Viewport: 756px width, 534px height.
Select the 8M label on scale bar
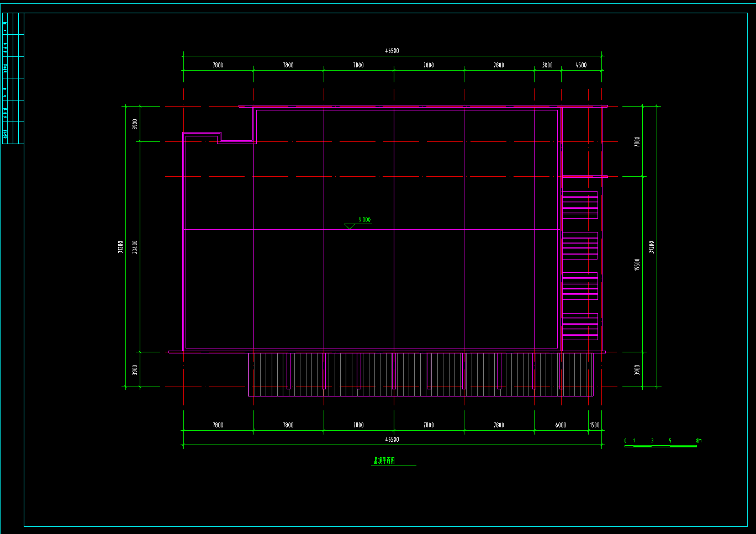click(699, 441)
